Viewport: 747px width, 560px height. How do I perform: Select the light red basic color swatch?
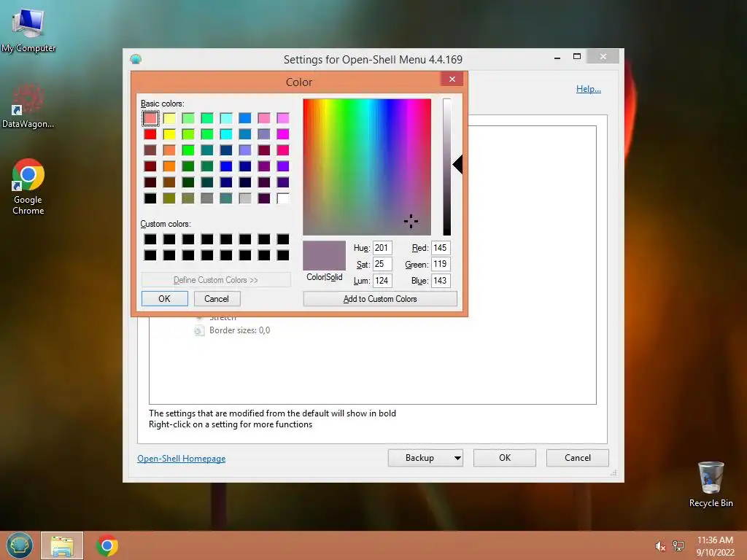pos(150,118)
